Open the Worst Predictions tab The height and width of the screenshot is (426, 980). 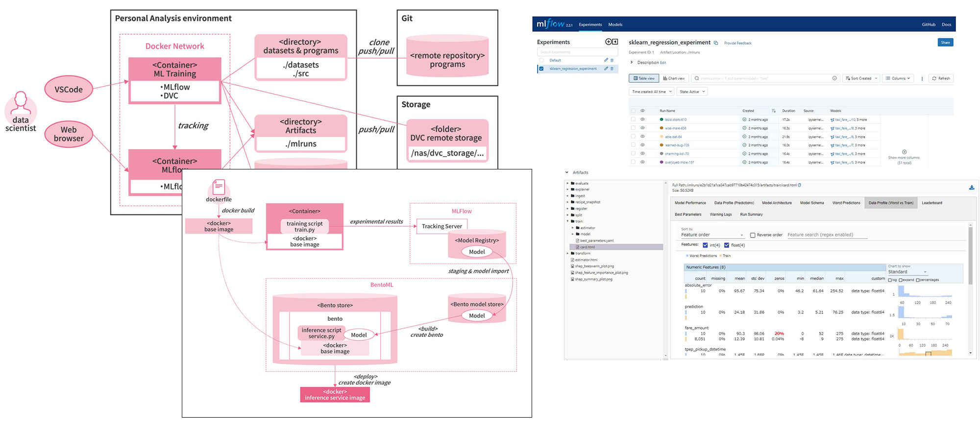[x=846, y=203]
